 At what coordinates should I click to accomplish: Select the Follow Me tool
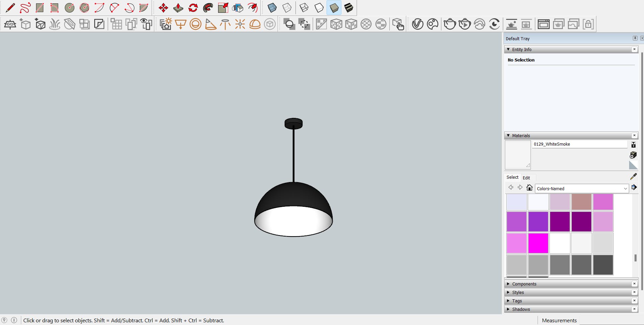pyautogui.click(x=208, y=8)
